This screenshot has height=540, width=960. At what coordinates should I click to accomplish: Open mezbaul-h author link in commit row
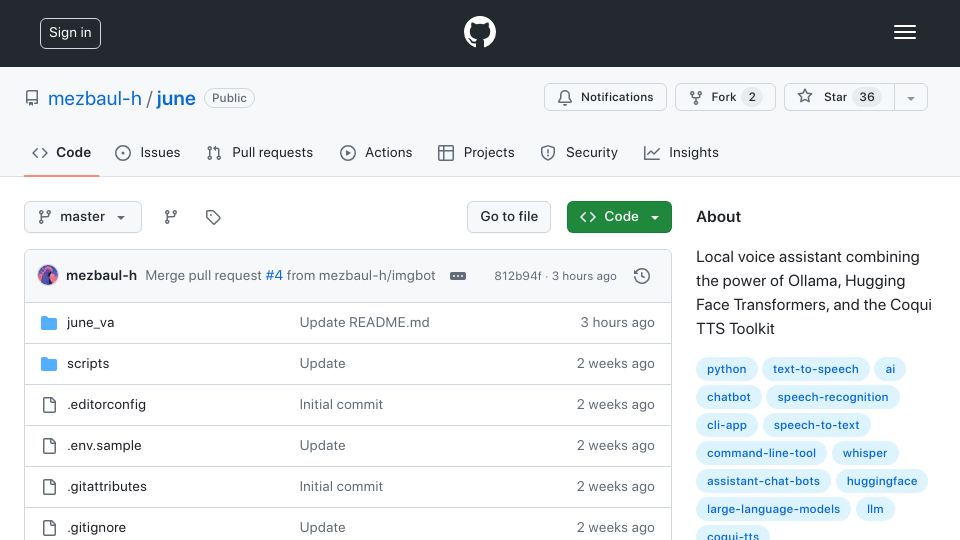coord(101,276)
